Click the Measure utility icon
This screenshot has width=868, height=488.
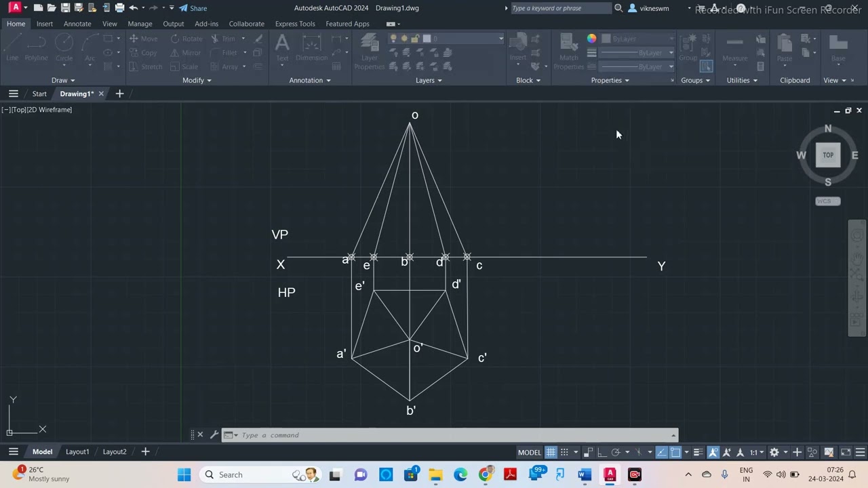pyautogui.click(x=734, y=48)
